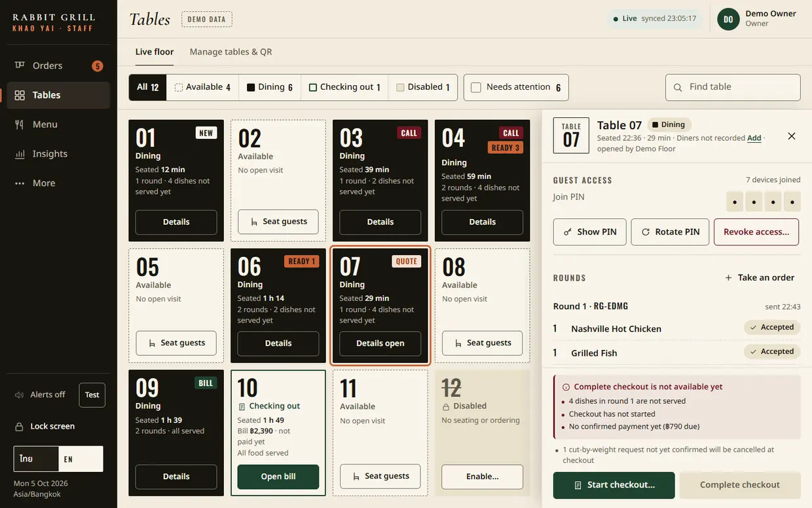Switch to Live floor tab

tap(155, 52)
